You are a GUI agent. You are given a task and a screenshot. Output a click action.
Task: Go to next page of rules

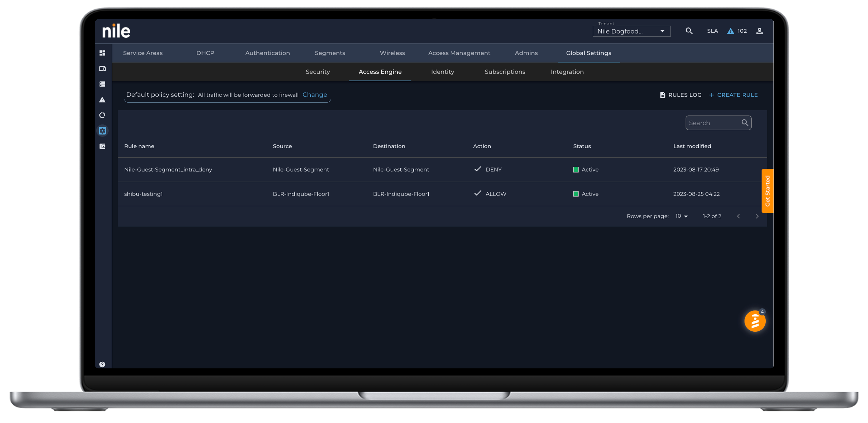pyautogui.click(x=757, y=216)
